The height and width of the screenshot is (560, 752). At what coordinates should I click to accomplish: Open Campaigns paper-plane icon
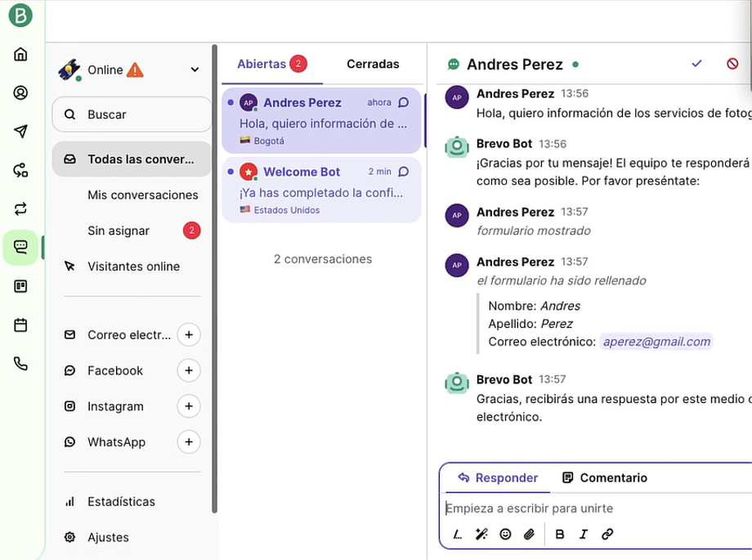pyautogui.click(x=20, y=131)
